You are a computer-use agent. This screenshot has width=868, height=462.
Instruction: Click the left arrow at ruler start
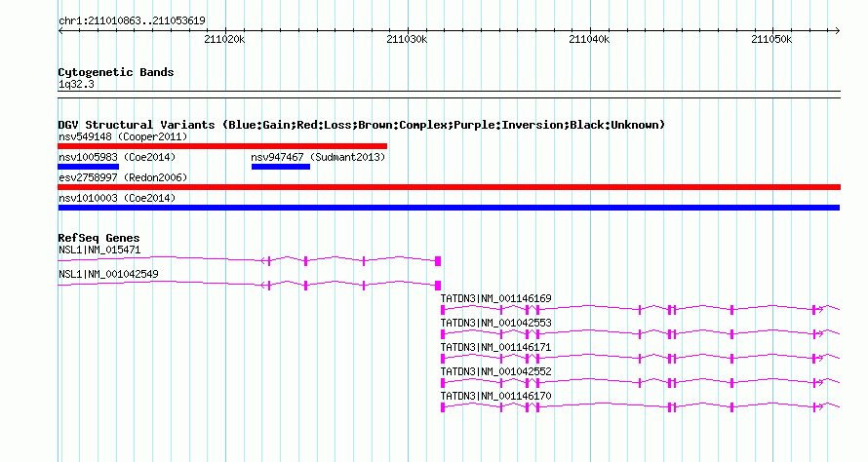pyautogui.click(x=60, y=31)
